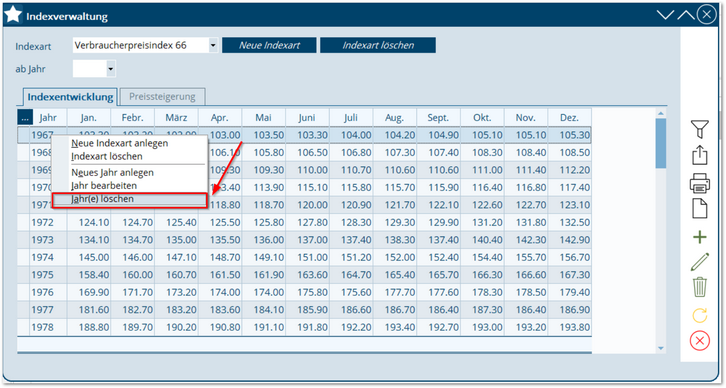Click the 'Jahr' column header
Screen dimensions: 726x388
49,118
